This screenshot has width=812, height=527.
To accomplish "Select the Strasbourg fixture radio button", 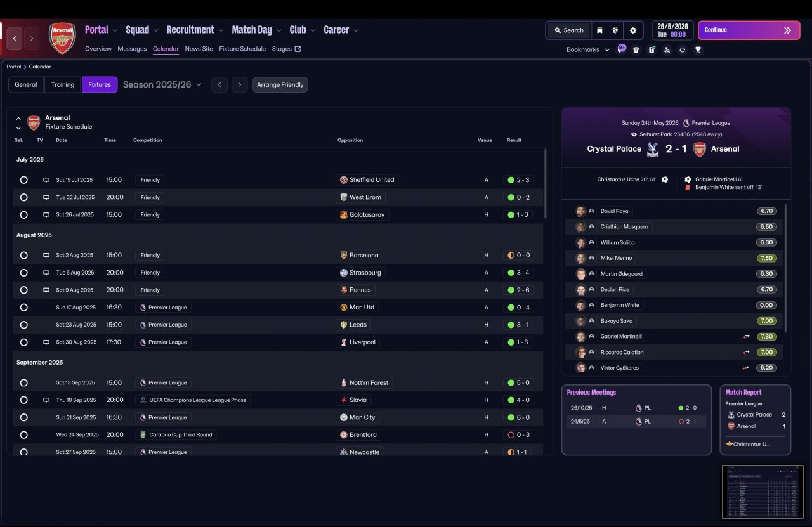I will (23, 273).
